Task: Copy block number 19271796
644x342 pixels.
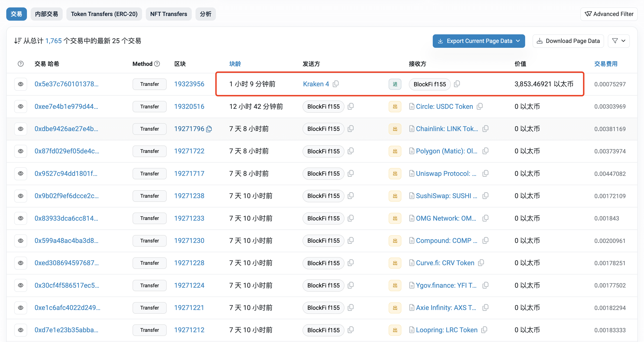Action: pos(209,129)
